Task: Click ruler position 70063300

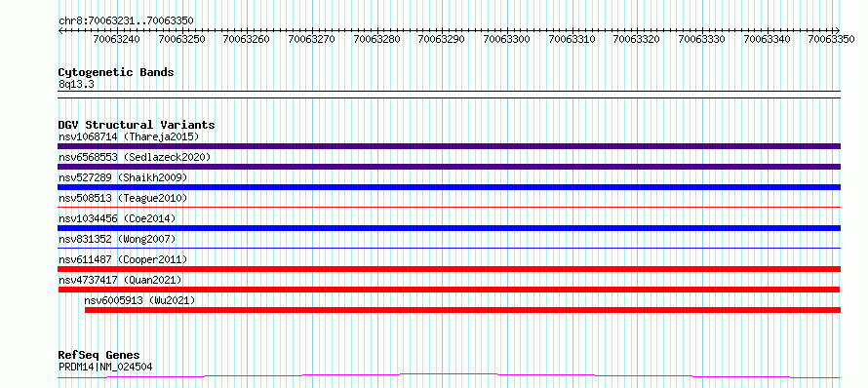Action: [x=506, y=39]
